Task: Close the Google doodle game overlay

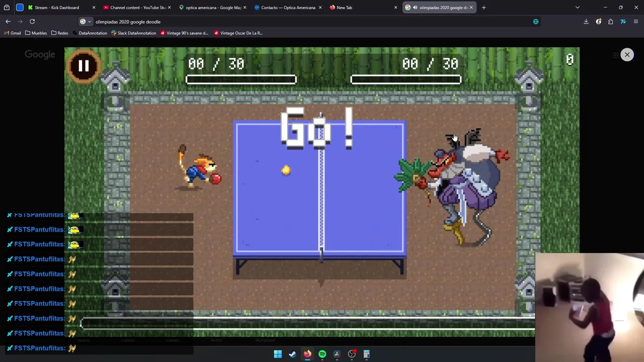Action: [627, 54]
